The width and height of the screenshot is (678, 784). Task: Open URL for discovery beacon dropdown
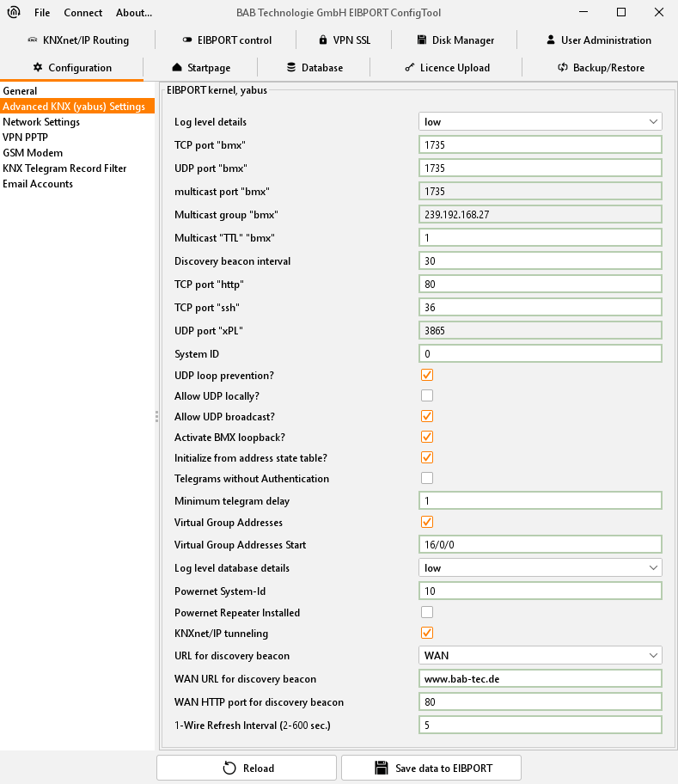coord(540,656)
